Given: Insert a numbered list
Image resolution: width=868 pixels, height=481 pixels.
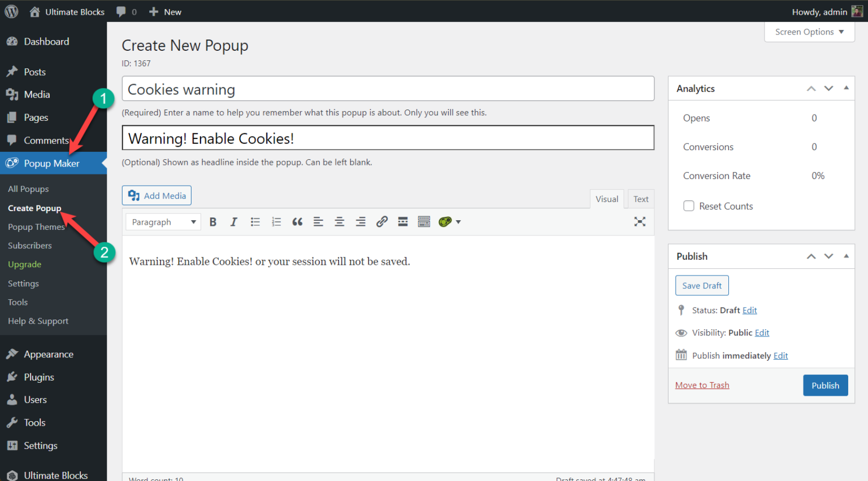Looking at the screenshot, I should tap(276, 222).
